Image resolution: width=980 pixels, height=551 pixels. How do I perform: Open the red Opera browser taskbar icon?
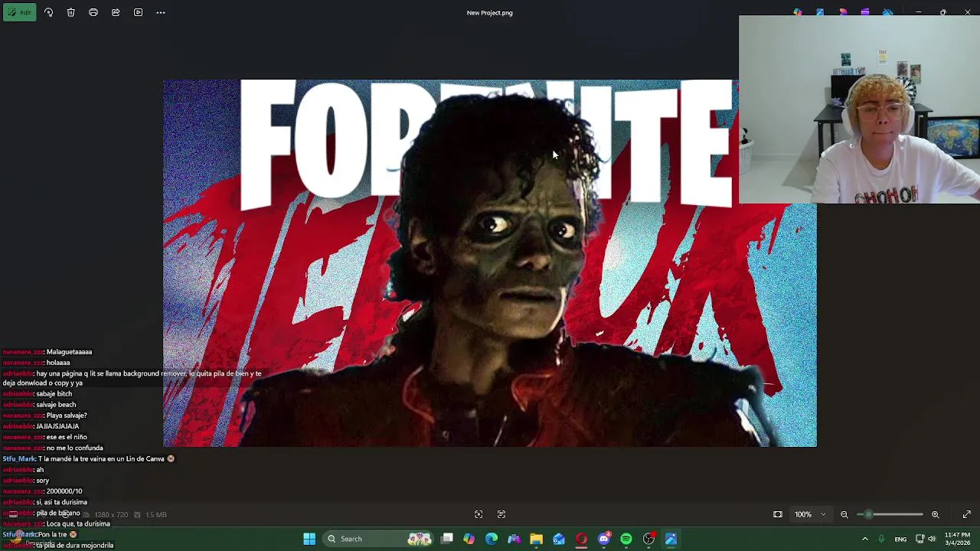pyautogui.click(x=581, y=539)
